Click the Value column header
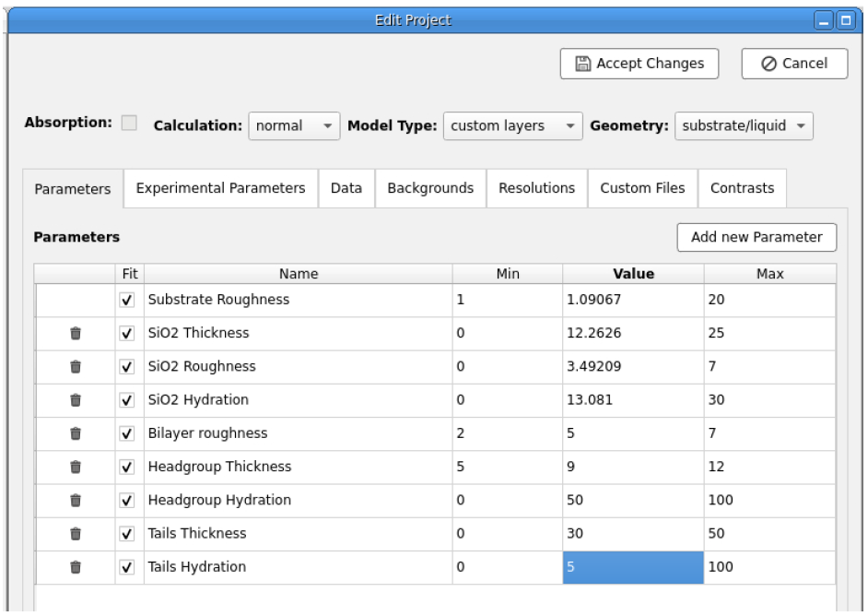The height and width of the screenshot is (616, 868). coord(633,274)
